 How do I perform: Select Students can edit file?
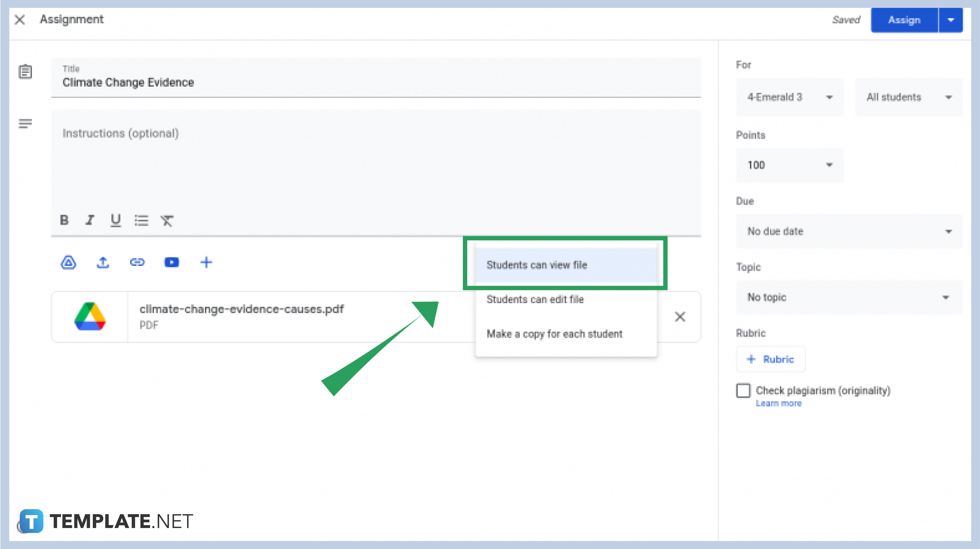535,299
